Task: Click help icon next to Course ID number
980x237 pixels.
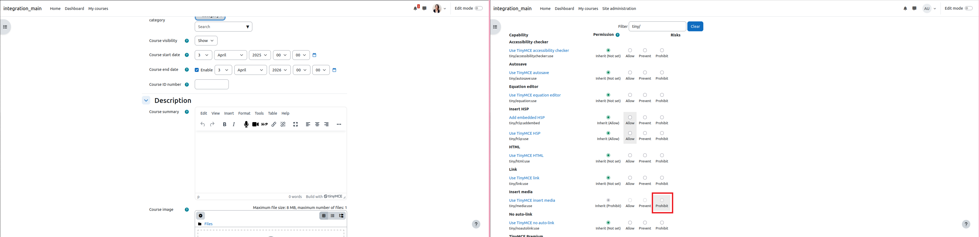Action: coord(187,85)
